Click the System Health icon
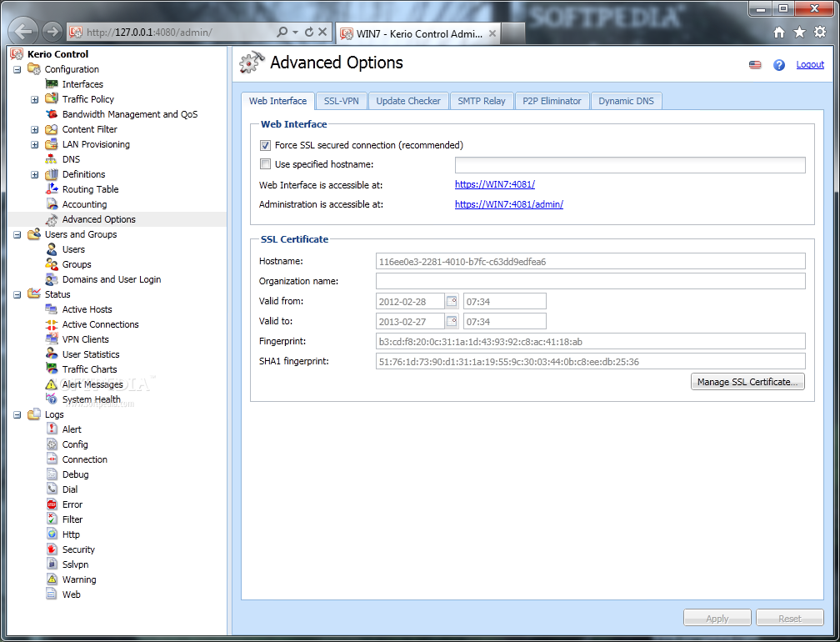Viewport: 840px width, 642px height. click(52, 399)
